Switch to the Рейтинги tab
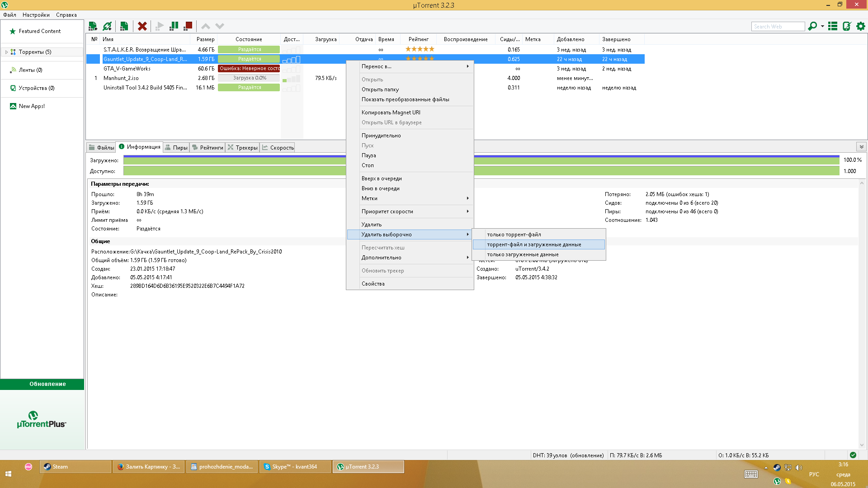This screenshot has height=488, width=868. point(208,148)
